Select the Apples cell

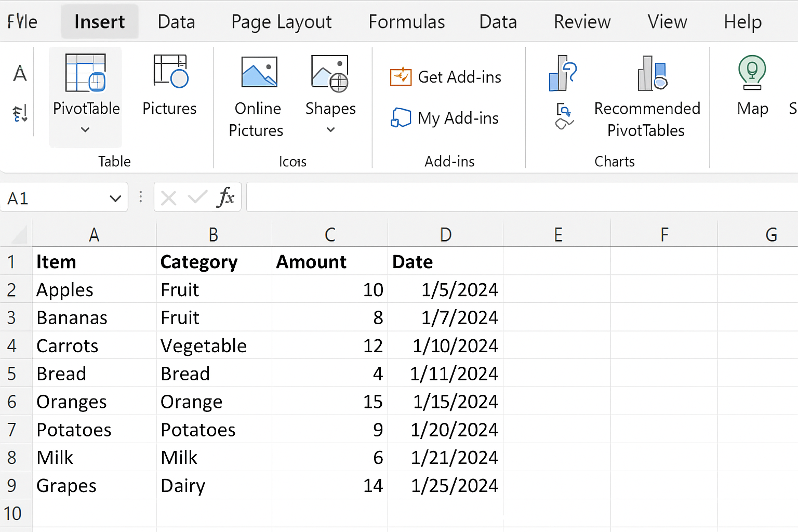(94, 289)
